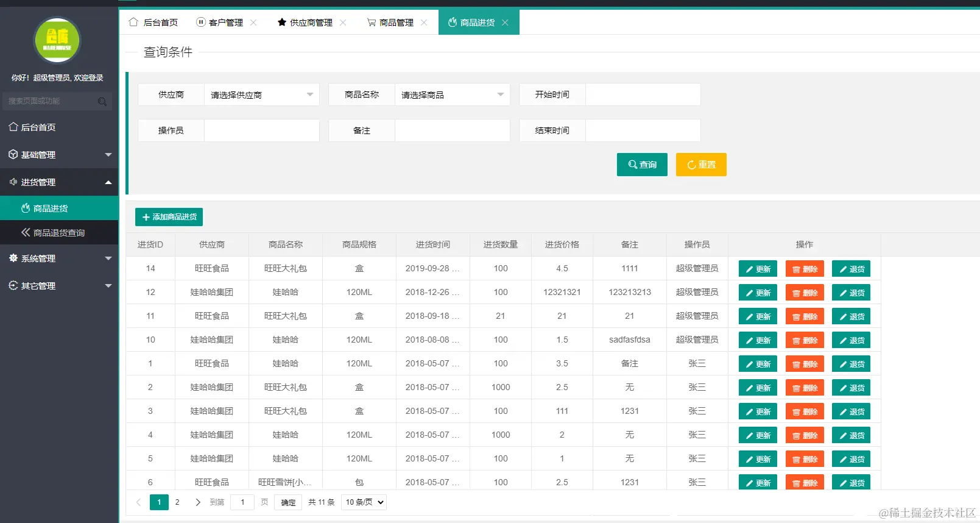Click the 备注 input field
Screen dimensions: 980x523
point(453,130)
